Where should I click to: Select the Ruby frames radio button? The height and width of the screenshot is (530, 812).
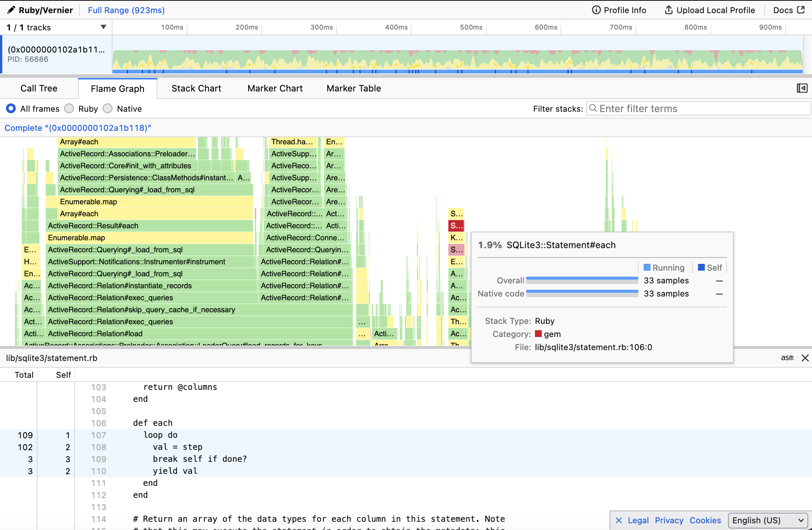coord(69,109)
